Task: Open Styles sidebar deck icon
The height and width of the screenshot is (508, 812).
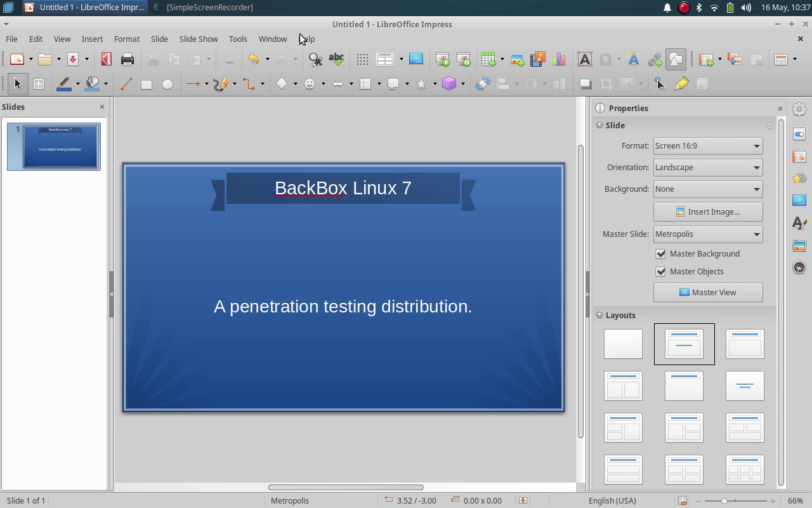Action: [x=799, y=223]
